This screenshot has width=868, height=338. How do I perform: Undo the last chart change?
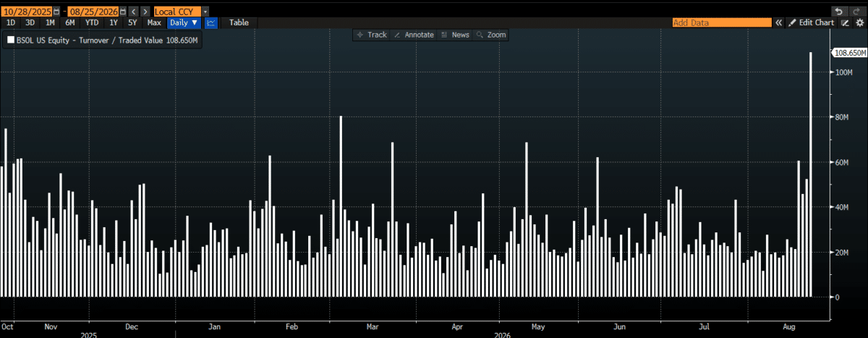click(x=838, y=12)
